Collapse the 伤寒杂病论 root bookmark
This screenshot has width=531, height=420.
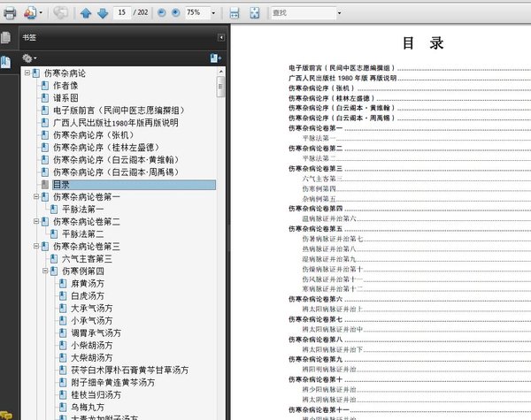[27, 73]
